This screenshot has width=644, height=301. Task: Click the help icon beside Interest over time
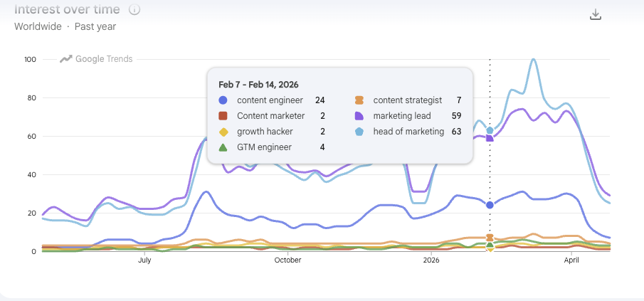134,10
